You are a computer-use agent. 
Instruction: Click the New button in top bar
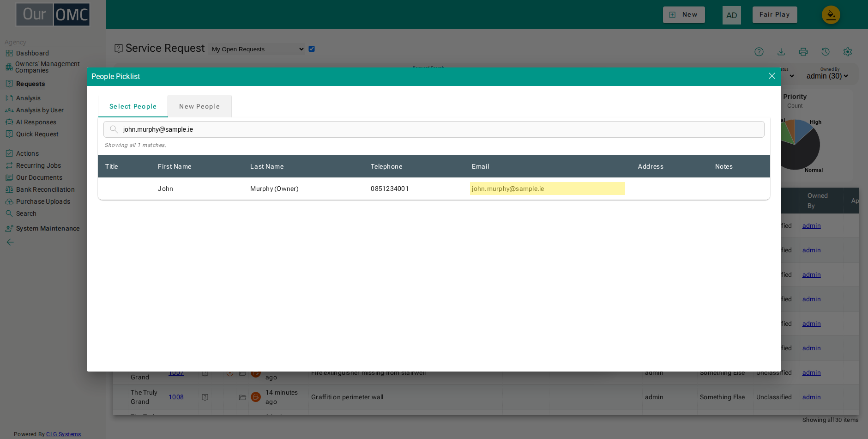pyautogui.click(x=684, y=15)
